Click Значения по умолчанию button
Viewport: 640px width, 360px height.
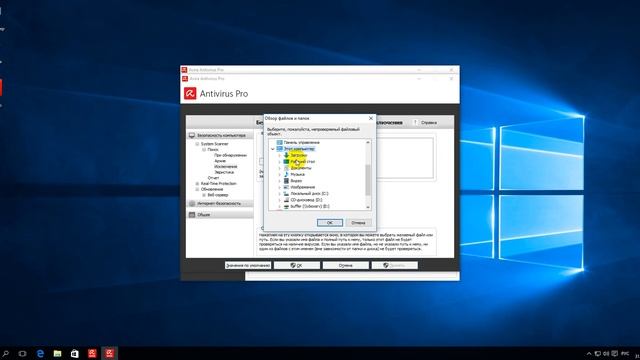[248, 265]
